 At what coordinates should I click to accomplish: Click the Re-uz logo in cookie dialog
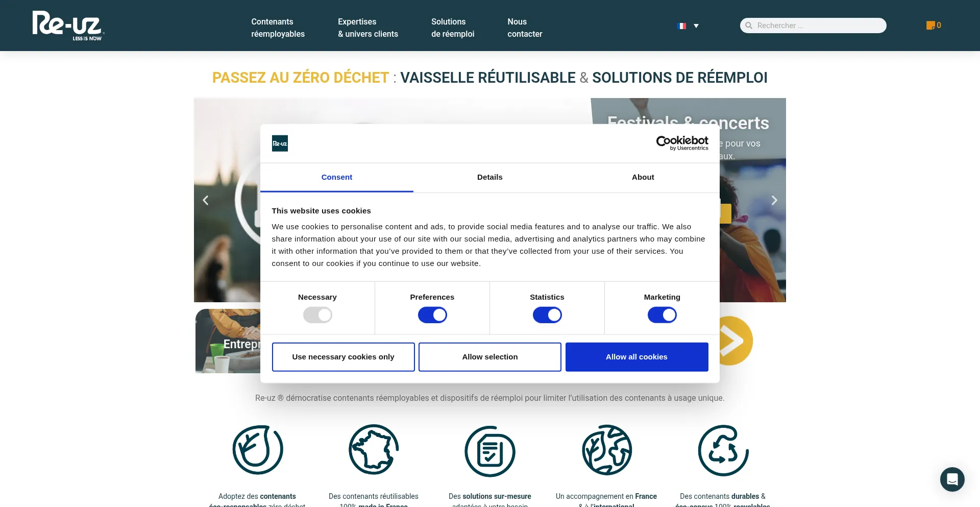tap(280, 143)
